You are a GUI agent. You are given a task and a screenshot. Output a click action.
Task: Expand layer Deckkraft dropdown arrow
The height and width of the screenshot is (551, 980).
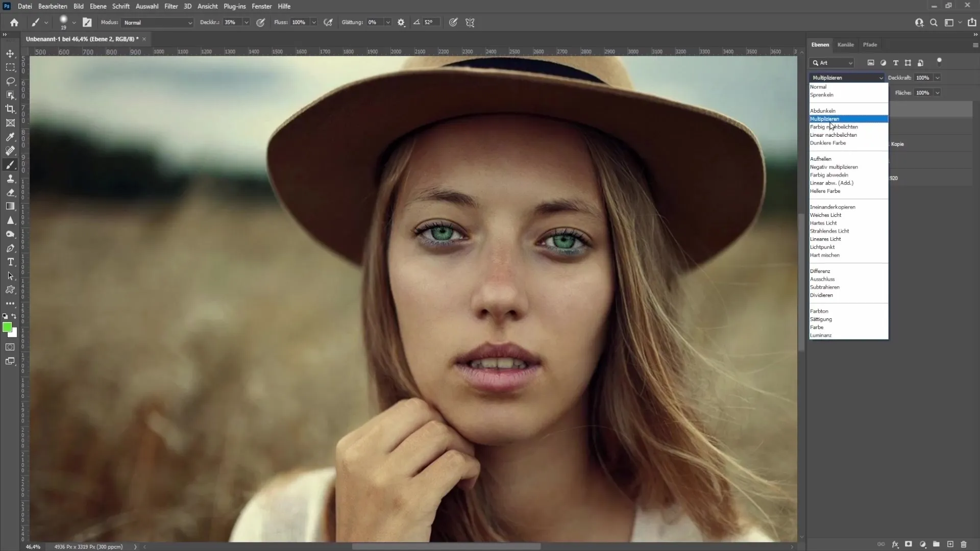[938, 78]
